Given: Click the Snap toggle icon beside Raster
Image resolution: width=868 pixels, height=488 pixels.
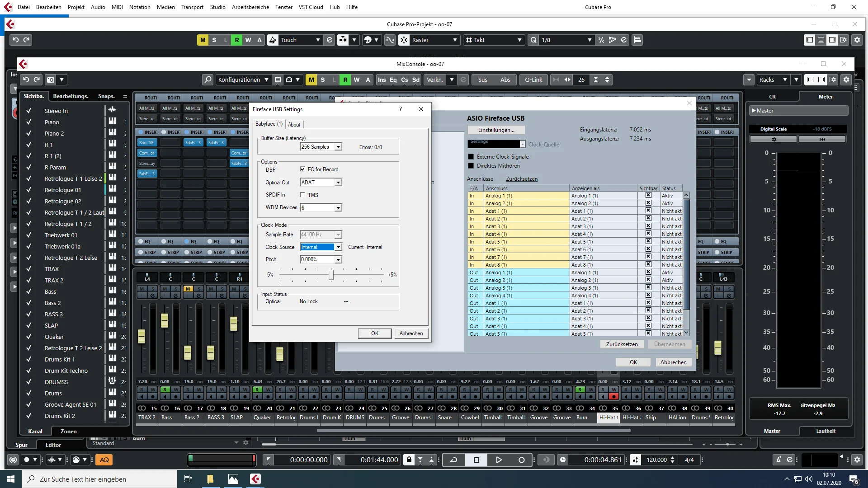Looking at the screenshot, I should (404, 40).
